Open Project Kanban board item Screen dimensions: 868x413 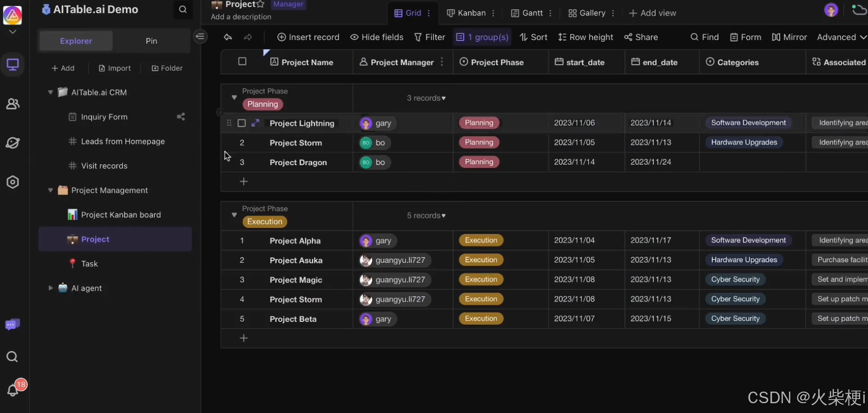(x=115, y=215)
